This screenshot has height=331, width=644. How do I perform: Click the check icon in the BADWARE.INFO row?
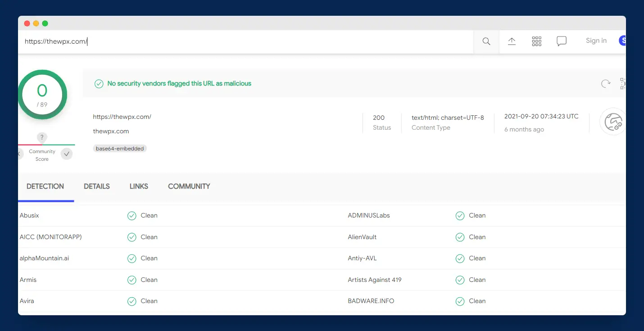[460, 301]
